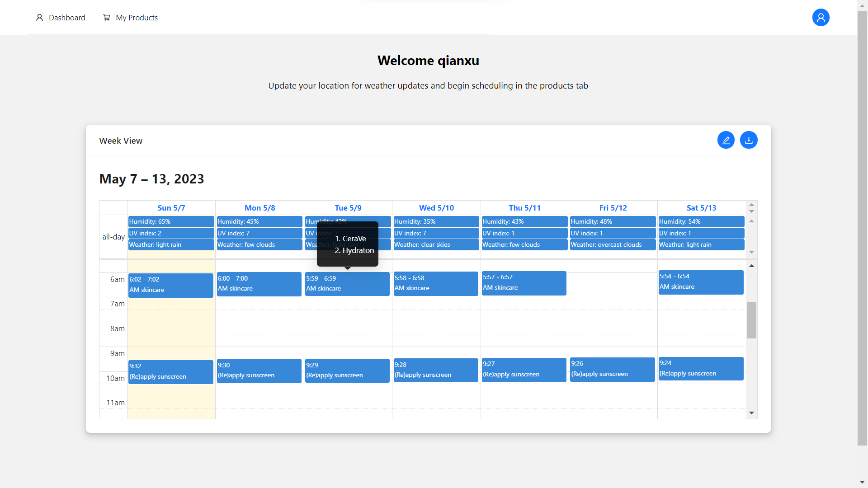The height and width of the screenshot is (488, 868).
Task: Open the My Products menu item
Action: click(137, 18)
